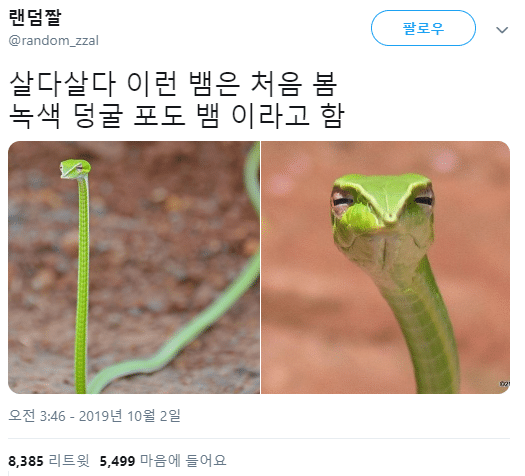Click tweet text line 녹색 덩굴 포도 뱀 이라고 함
Screen dimensions: 525x476
[176, 116]
